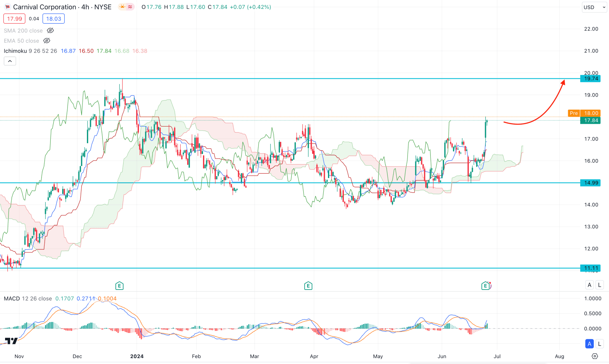
Task: Show the hidden EMA 50 indicator
Action: (x=47, y=41)
